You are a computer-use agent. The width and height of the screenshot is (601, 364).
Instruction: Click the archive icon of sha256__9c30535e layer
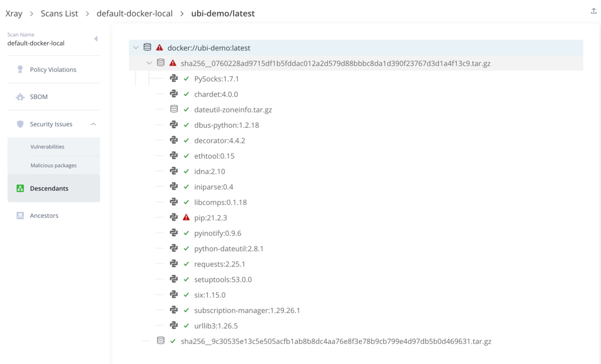[161, 341]
